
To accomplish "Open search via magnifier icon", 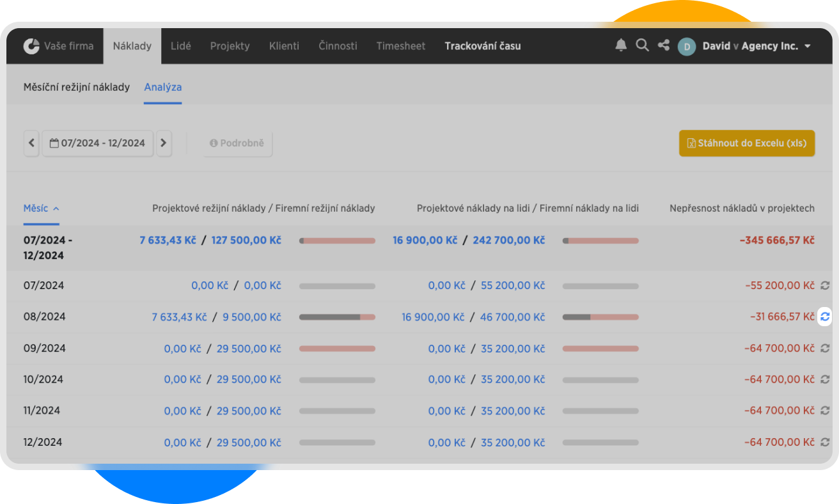I will pyautogui.click(x=642, y=45).
